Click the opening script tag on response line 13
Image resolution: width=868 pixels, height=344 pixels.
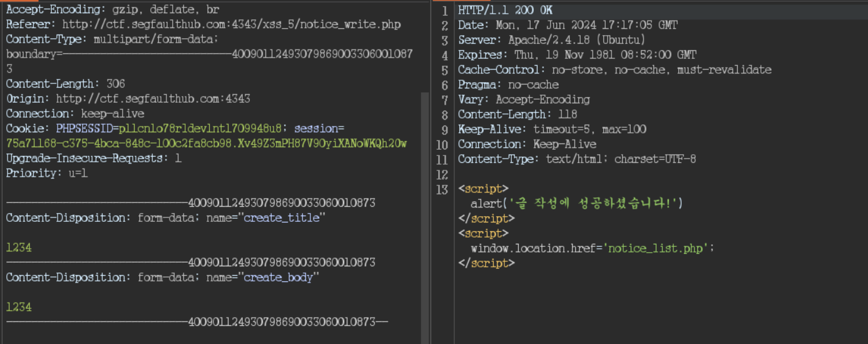(x=483, y=189)
